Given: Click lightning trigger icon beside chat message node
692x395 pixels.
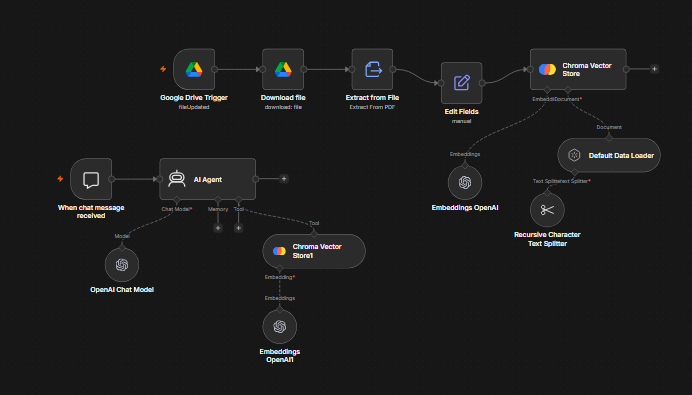Looking at the screenshot, I should pos(60,179).
